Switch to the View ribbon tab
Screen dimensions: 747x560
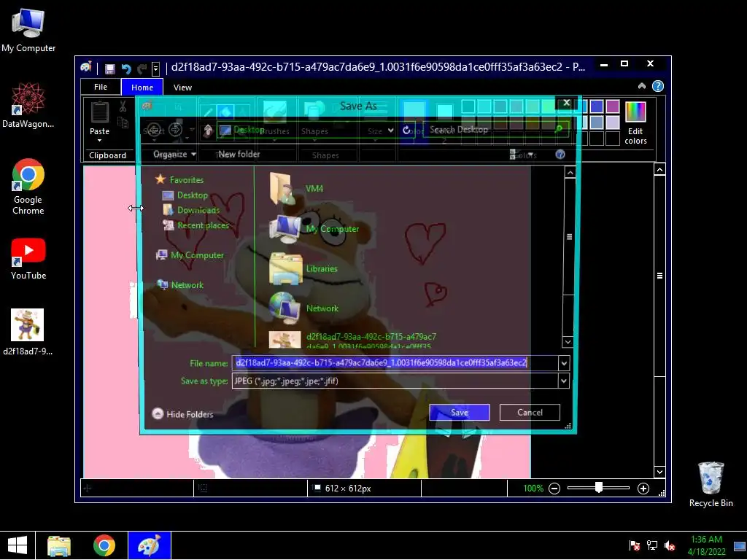coord(182,87)
